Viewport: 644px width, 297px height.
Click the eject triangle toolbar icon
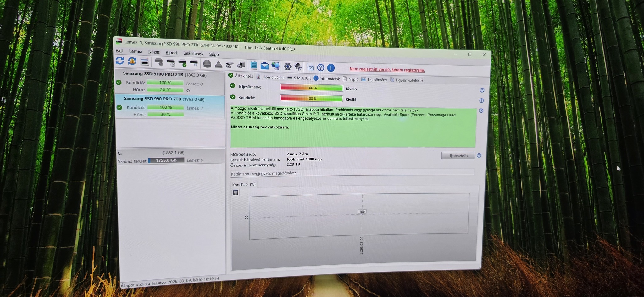click(219, 64)
